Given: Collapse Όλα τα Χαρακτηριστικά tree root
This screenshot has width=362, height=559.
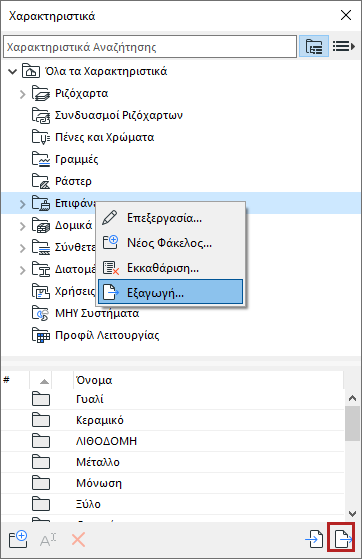Looking at the screenshot, I should tap(12, 72).
